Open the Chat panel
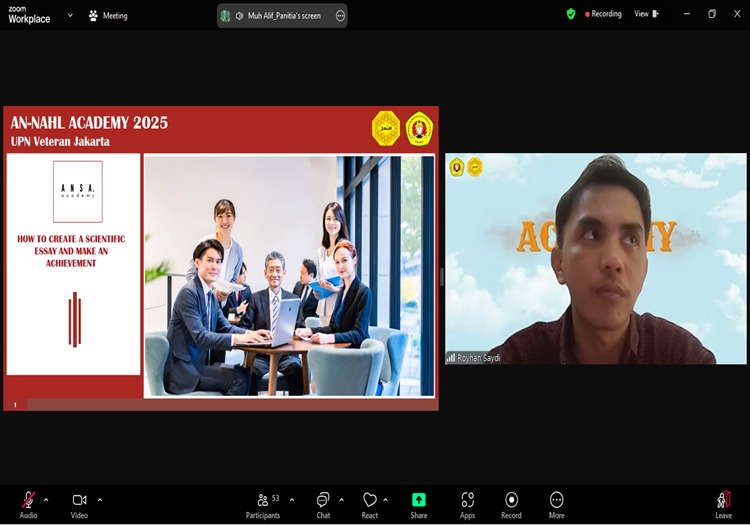The width and height of the screenshot is (750, 525). 323,501
